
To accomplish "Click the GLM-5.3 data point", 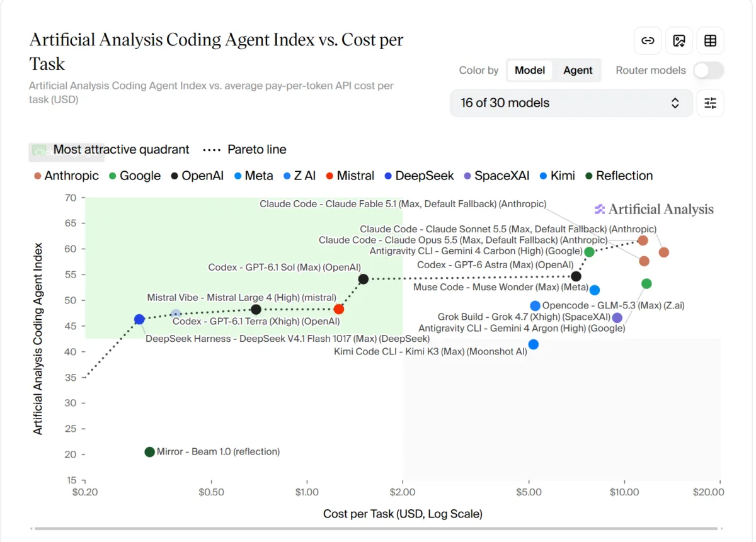I will [x=535, y=306].
